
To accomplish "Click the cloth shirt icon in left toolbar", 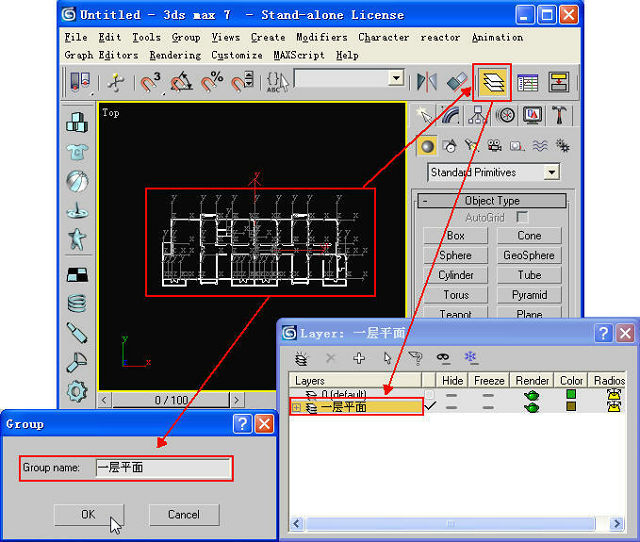I will pyautogui.click(x=77, y=151).
